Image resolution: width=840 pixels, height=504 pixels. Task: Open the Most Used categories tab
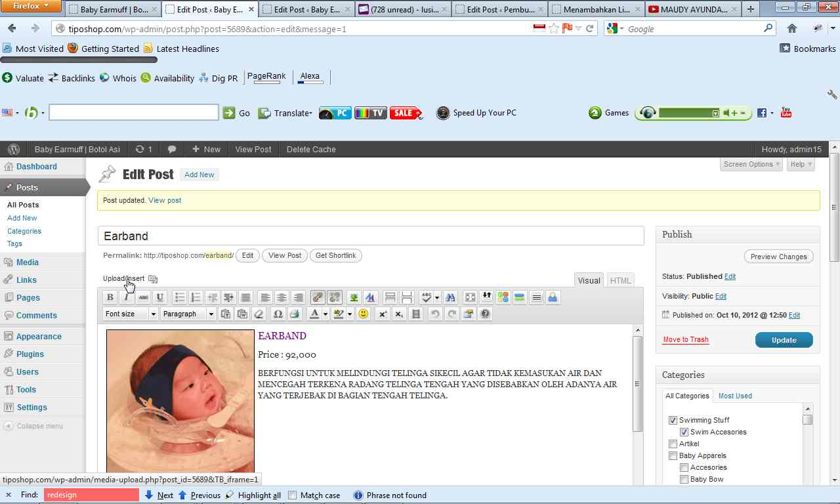[x=735, y=396]
